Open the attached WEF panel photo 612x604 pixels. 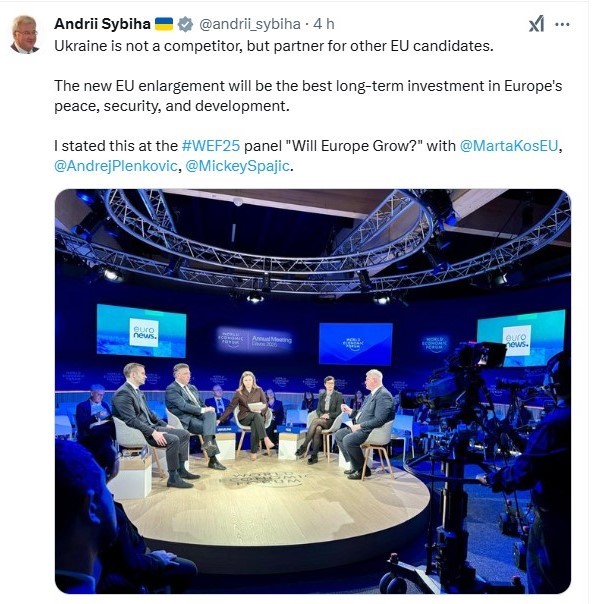pos(313,391)
